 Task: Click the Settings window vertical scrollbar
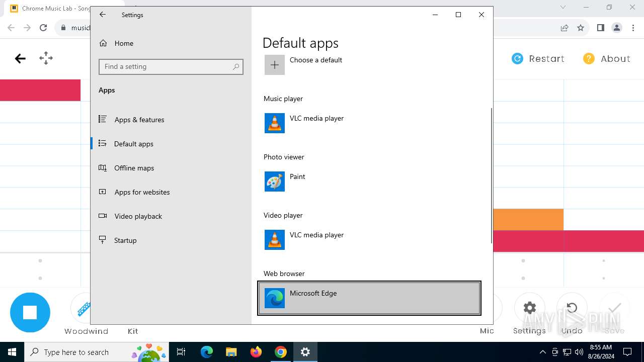point(491,176)
